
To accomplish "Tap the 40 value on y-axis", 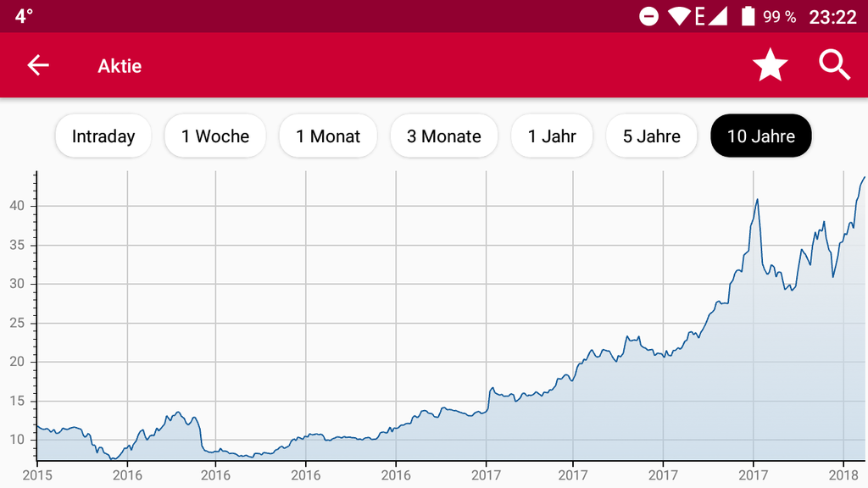I will coord(17,206).
